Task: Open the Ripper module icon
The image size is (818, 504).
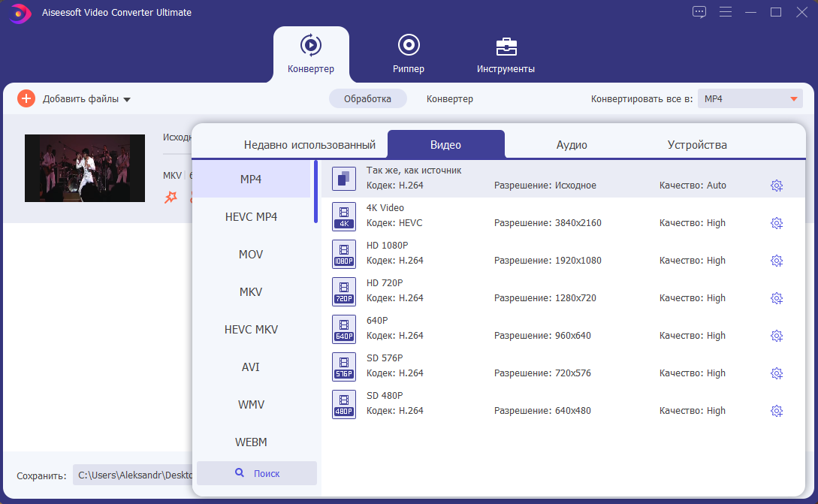Action: click(408, 46)
